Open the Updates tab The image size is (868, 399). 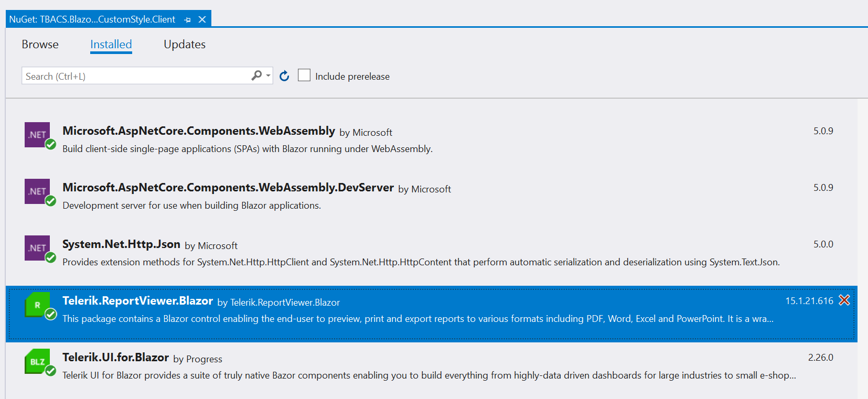[185, 45]
